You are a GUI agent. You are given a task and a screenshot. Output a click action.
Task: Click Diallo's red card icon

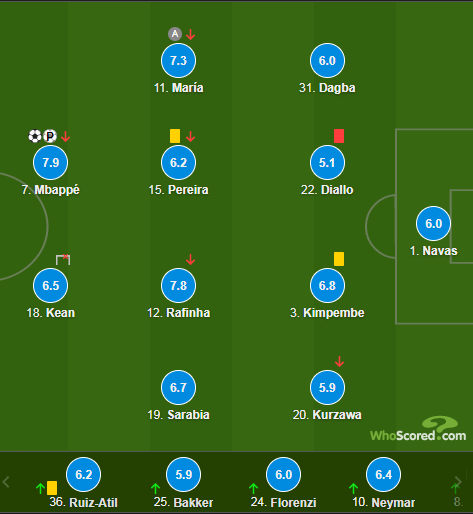339,136
